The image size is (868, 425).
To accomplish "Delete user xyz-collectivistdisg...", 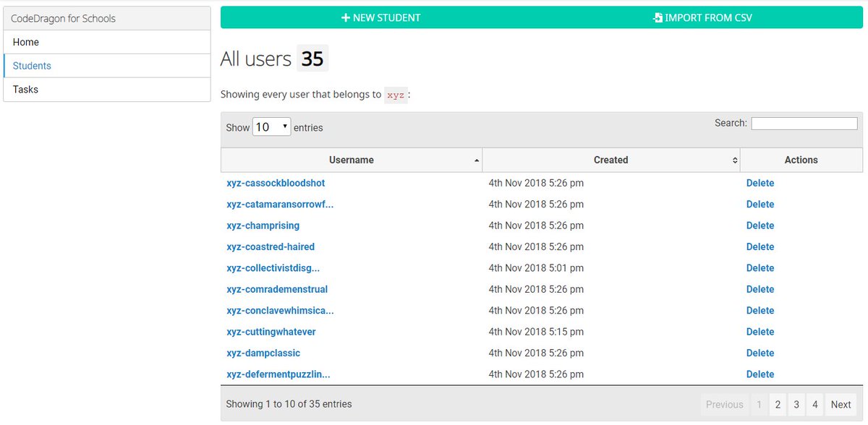I will pos(760,268).
